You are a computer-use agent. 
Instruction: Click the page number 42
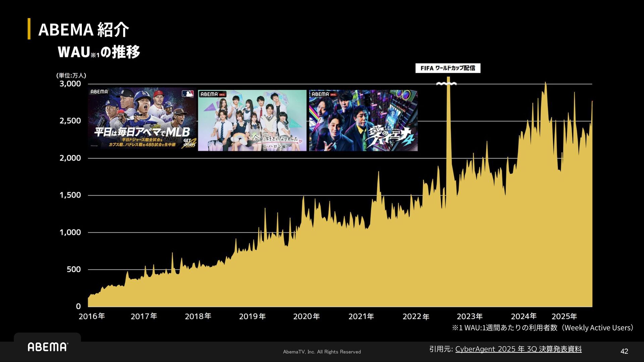click(624, 351)
